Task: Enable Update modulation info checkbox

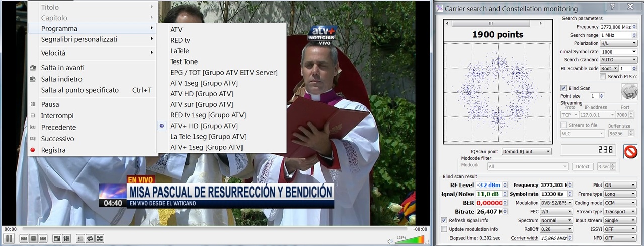Action: [444, 229]
